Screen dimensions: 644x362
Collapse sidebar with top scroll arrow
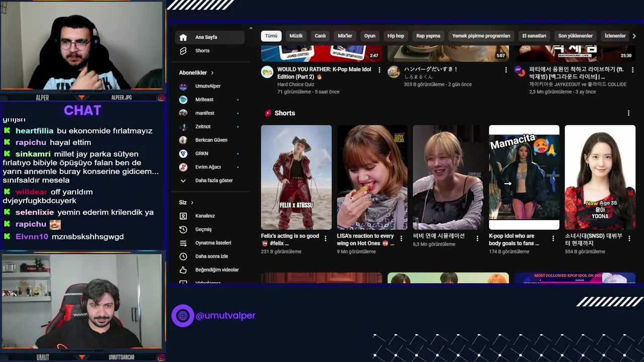coord(251,29)
